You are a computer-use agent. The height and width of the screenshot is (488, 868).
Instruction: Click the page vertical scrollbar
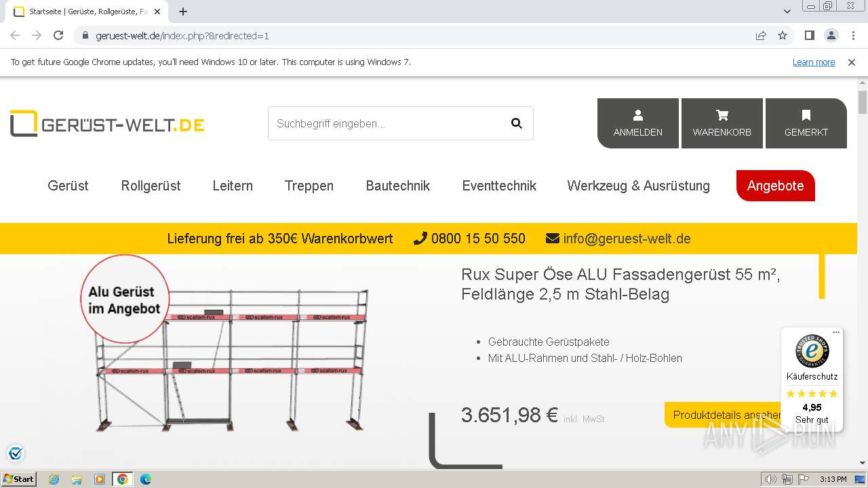tap(863, 271)
